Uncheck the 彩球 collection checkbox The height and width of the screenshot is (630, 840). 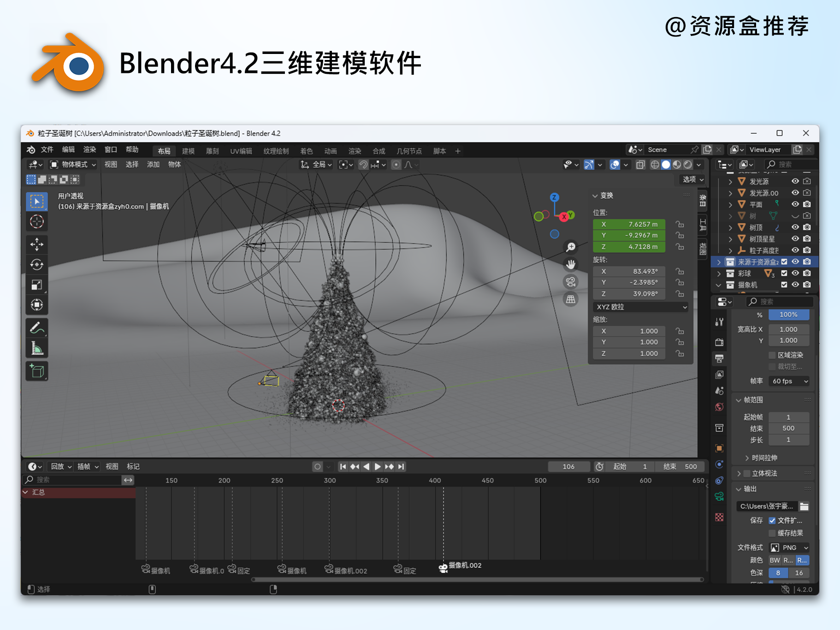[784, 273]
